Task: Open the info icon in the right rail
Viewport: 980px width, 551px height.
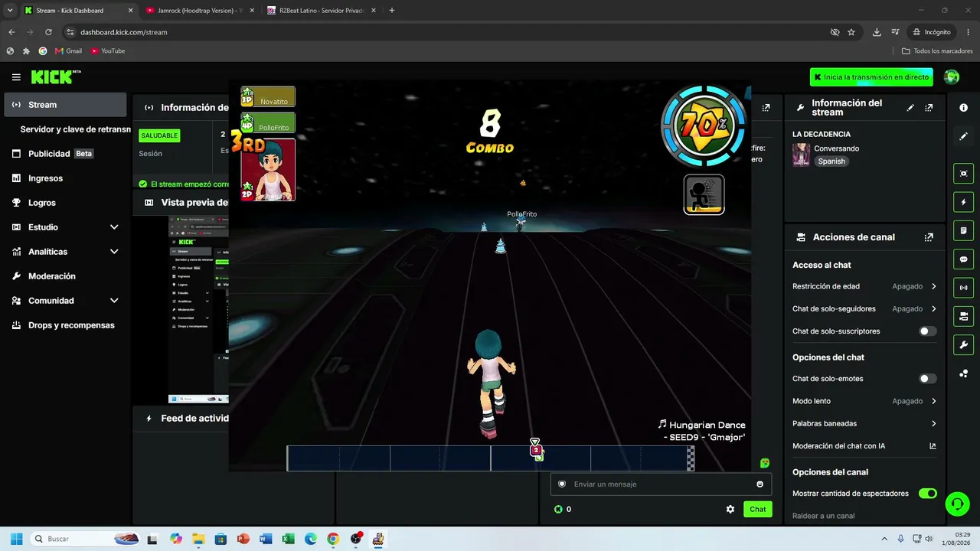Action: point(963,108)
